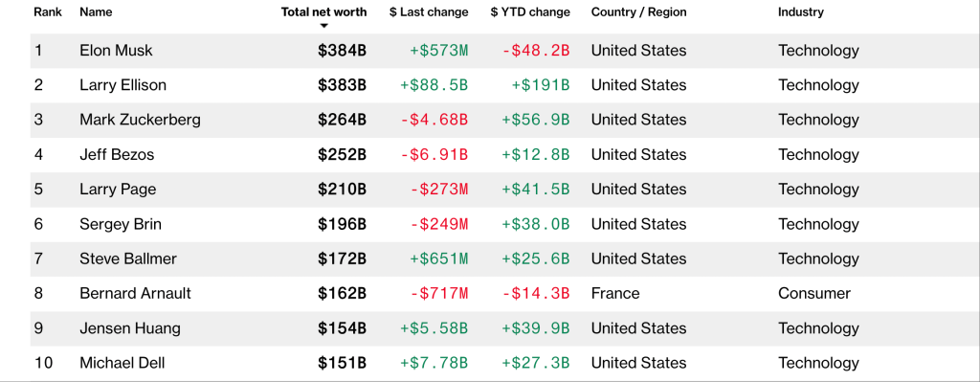Select Sergey Brin in the list
Viewport: 980px width, 382px height.
[x=121, y=224]
